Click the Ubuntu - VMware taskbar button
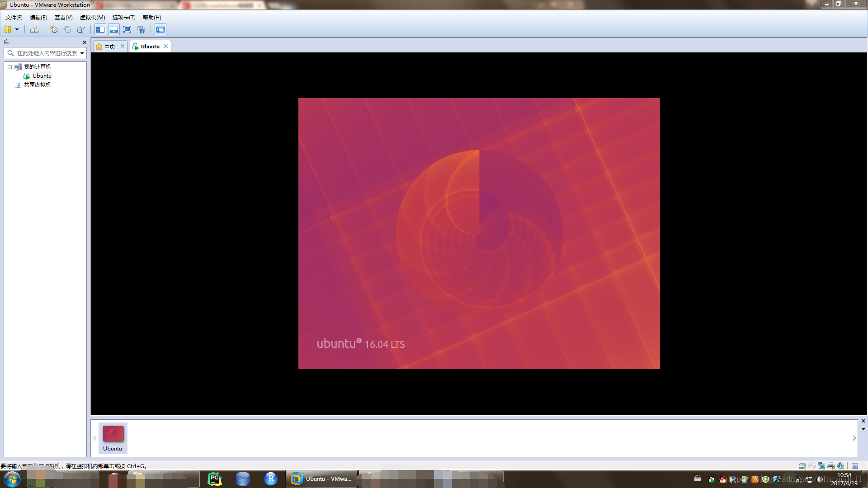Screen dimensions: 868x488 (321, 479)
